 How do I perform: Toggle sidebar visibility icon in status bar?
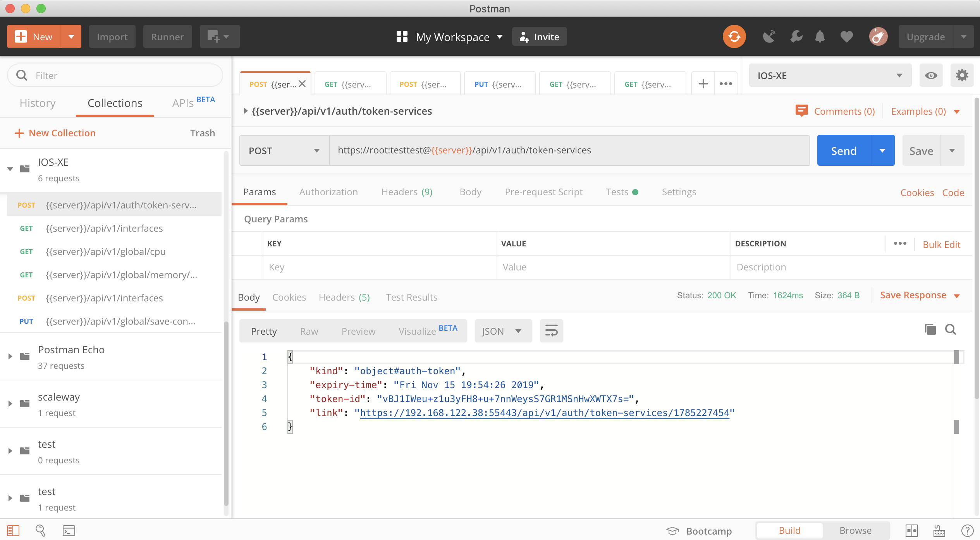(13, 530)
